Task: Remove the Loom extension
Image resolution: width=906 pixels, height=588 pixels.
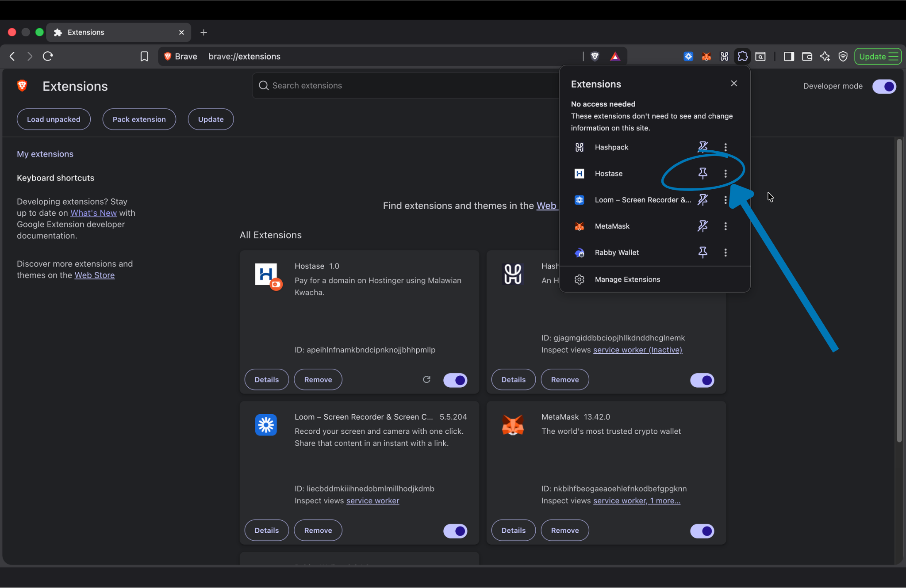Action: (x=318, y=530)
